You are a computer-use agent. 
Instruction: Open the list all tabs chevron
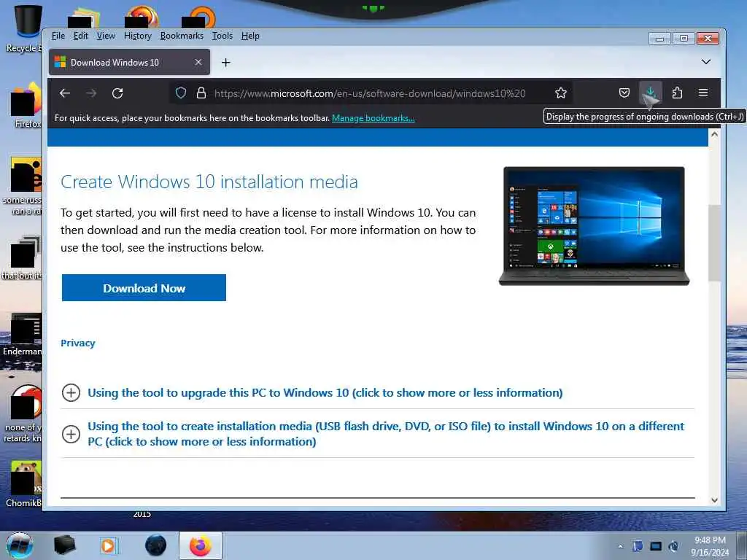click(706, 62)
